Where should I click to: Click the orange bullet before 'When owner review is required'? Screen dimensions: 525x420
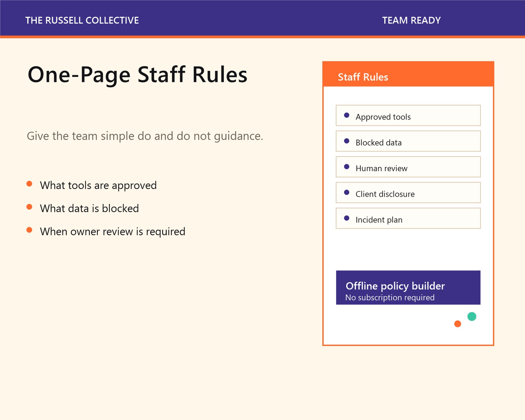pyautogui.click(x=29, y=230)
